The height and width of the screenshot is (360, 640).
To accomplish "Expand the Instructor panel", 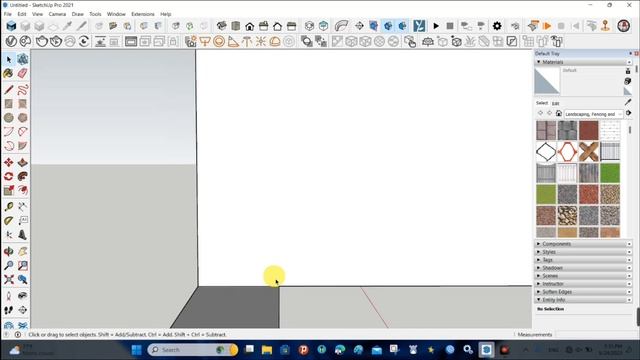I will pos(583,284).
